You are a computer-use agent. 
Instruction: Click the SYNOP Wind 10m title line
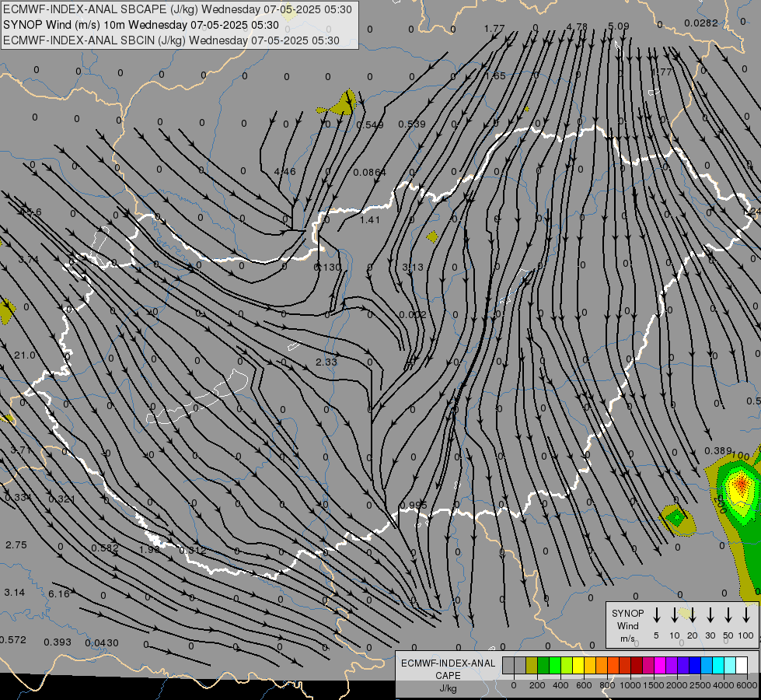(141, 25)
